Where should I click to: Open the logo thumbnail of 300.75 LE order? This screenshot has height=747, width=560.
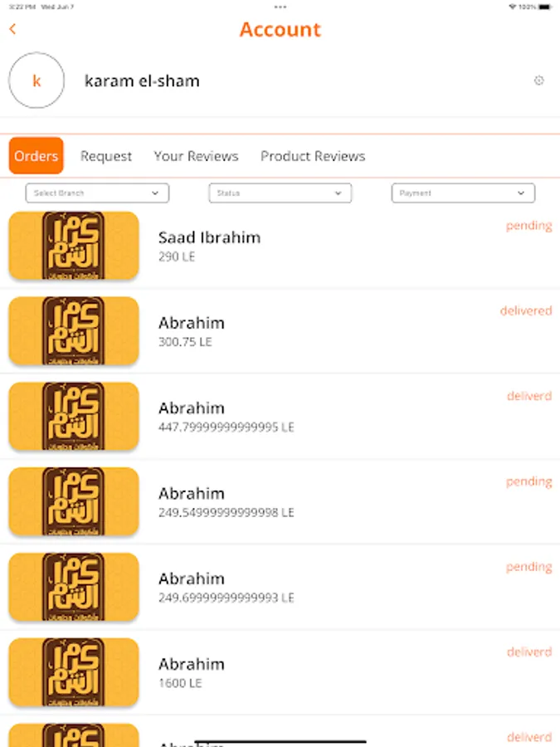[74, 330]
